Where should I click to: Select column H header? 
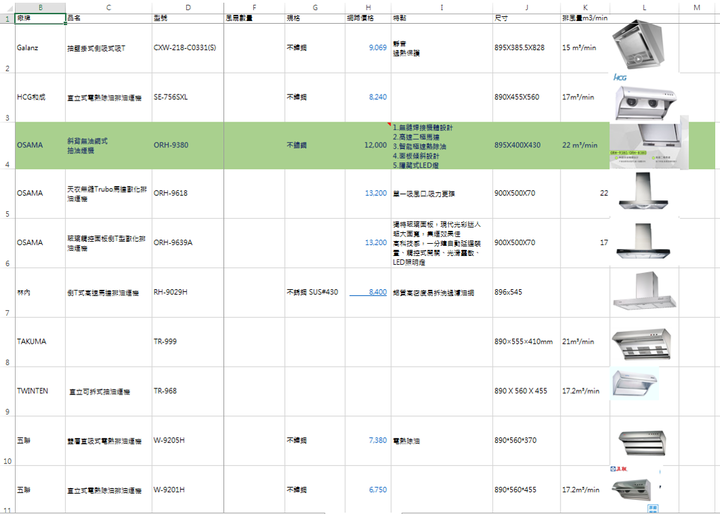368,8
